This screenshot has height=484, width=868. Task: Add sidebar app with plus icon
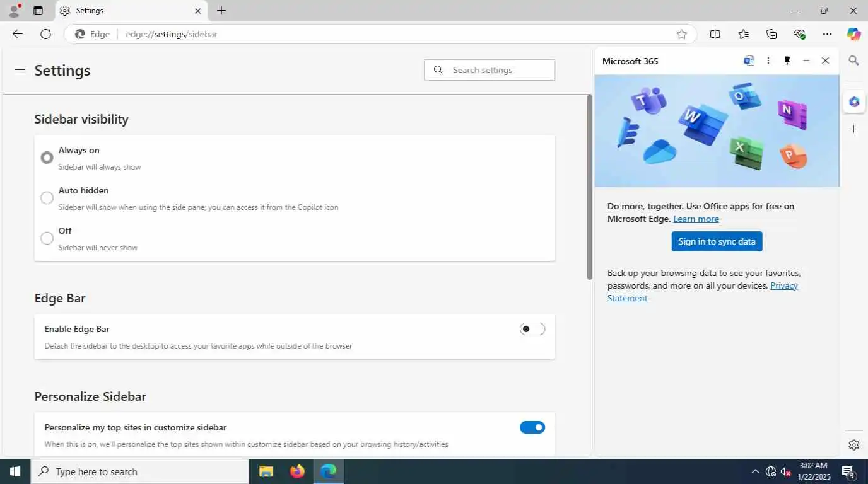pyautogui.click(x=853, y=129)
